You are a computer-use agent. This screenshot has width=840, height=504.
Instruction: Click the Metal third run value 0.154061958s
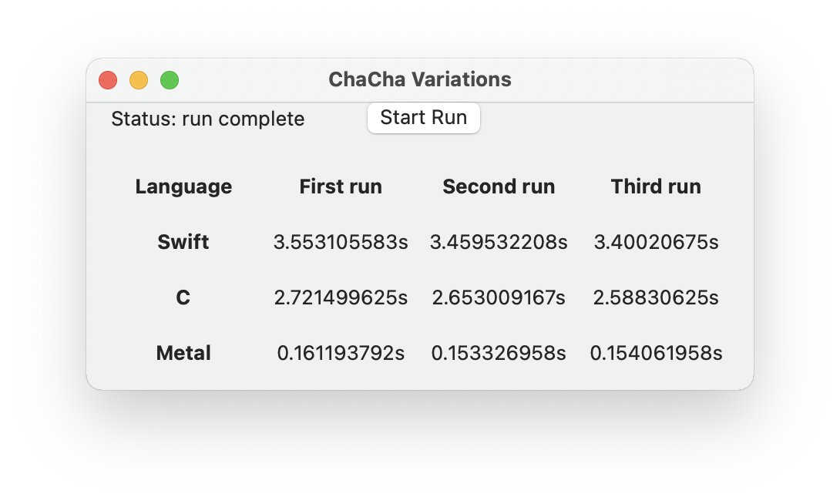point(656,353)
